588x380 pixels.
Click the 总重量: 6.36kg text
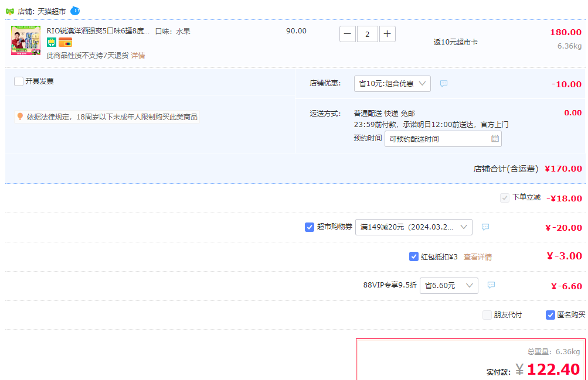click(x=553, y=351)
